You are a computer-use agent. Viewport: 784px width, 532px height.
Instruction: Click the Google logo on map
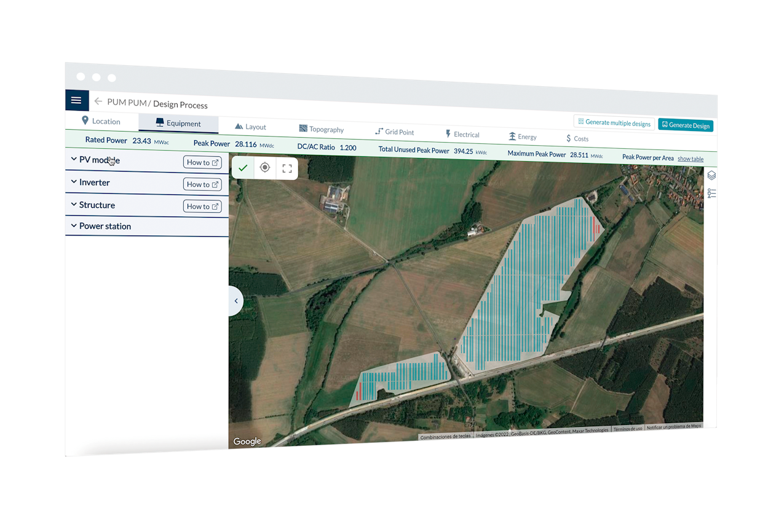[x=247, y=441]
